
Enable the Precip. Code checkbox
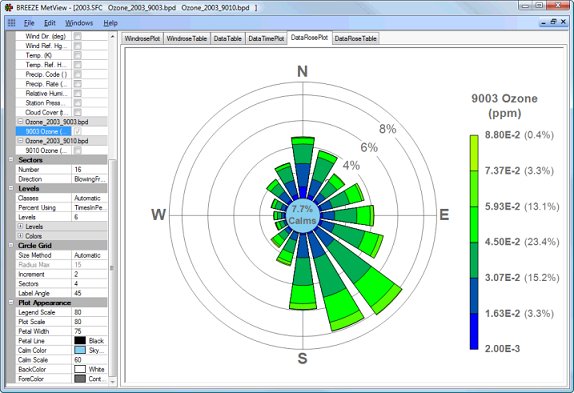coord(78,74)
